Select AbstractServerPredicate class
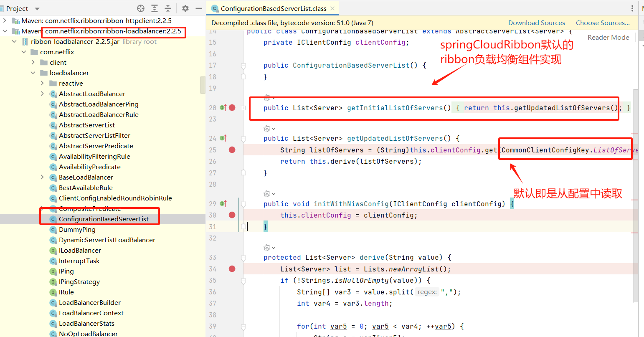 96,146
